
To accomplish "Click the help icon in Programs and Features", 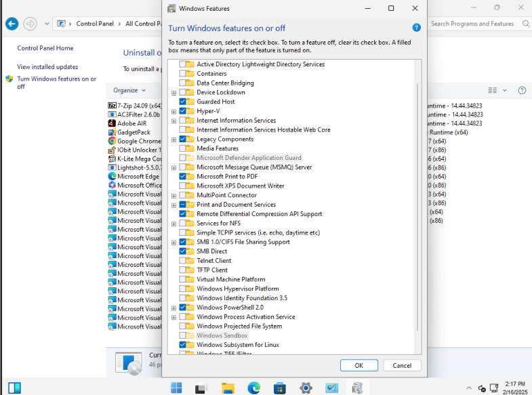I will (522, 90).
